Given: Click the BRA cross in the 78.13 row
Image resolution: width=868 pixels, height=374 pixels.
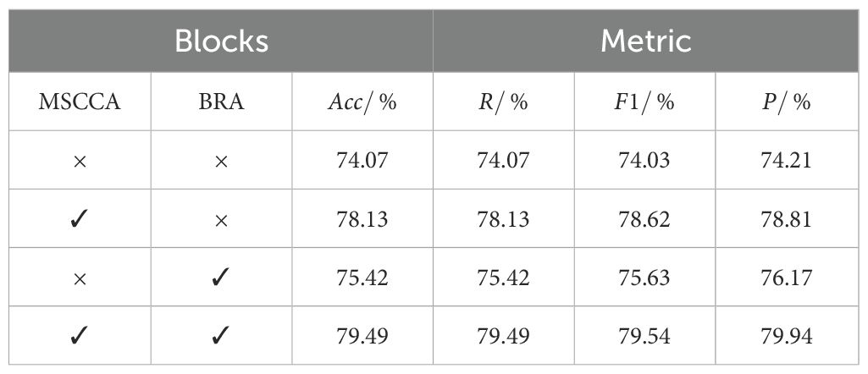Looking at the screenshot, I should (x=221, y=220).
